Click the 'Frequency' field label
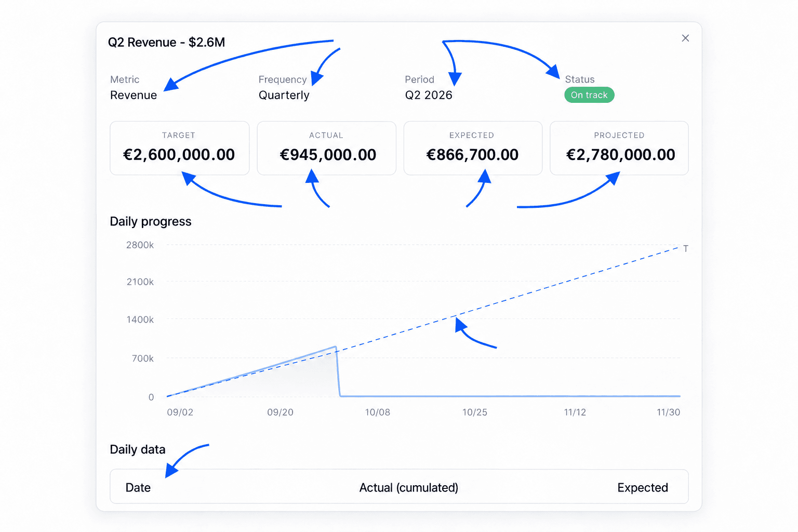The width and height of the screenshot is (798, 532). pyautogui.click(x=283, y=79)
